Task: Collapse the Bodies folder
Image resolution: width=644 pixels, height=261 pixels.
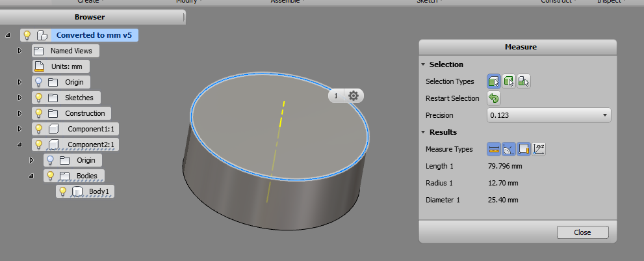Action: tap(31, 176)
